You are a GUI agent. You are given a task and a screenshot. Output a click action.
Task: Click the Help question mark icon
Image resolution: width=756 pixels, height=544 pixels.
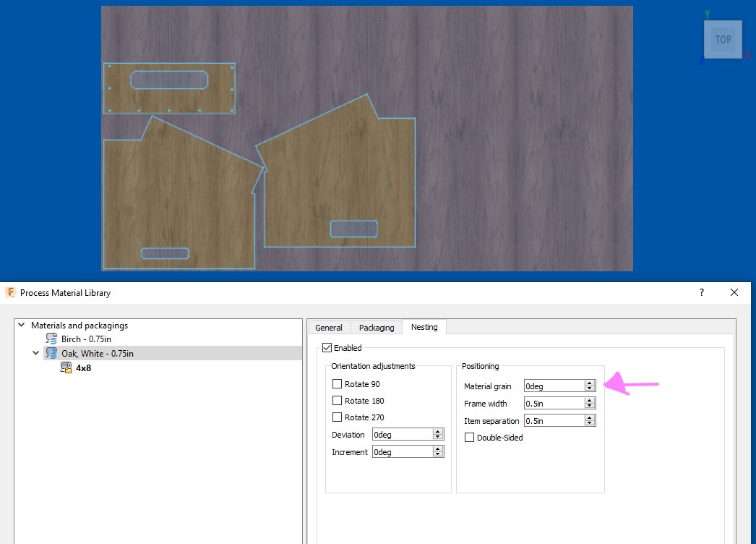(700, 292)
